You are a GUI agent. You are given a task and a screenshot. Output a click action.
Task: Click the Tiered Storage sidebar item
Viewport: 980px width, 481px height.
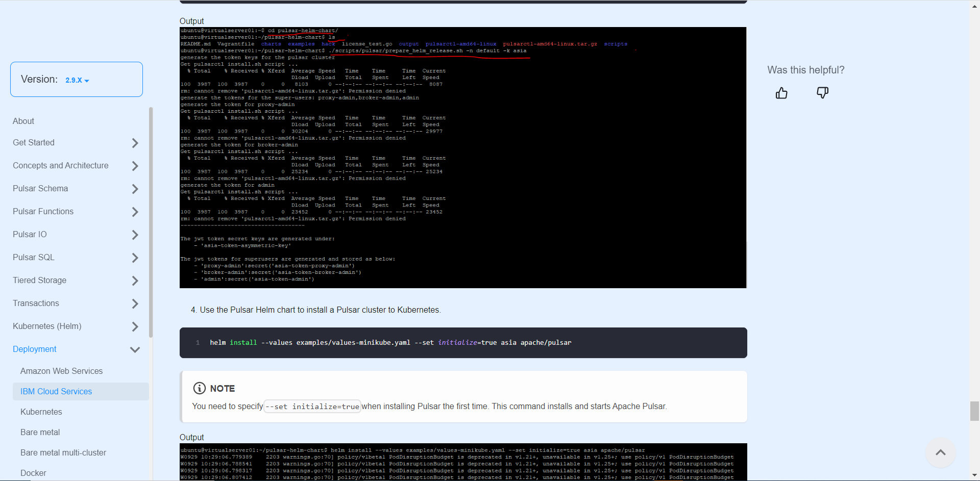pyautogui.click(x=39, y=280)
